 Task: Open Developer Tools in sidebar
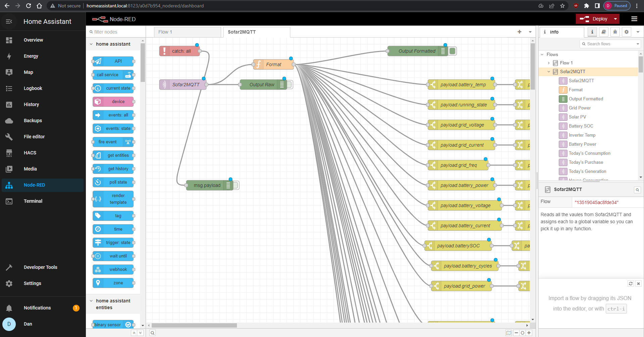[x=42, y=267]
